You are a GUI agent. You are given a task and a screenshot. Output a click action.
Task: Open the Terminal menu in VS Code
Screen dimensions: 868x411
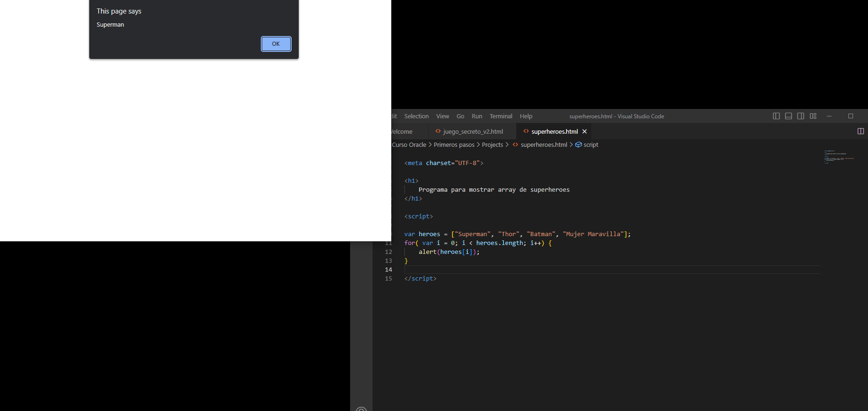(x=501, y=116)
